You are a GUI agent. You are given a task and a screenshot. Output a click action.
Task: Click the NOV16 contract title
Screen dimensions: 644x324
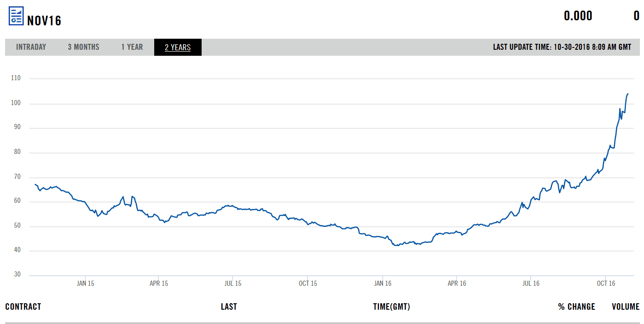[x=44, y=21]
